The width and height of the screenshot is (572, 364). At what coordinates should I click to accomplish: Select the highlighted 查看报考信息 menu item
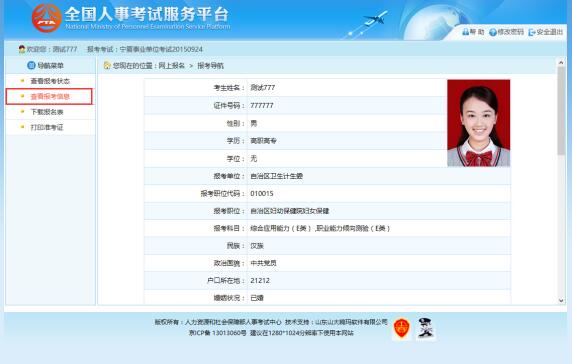pos(50,96)
